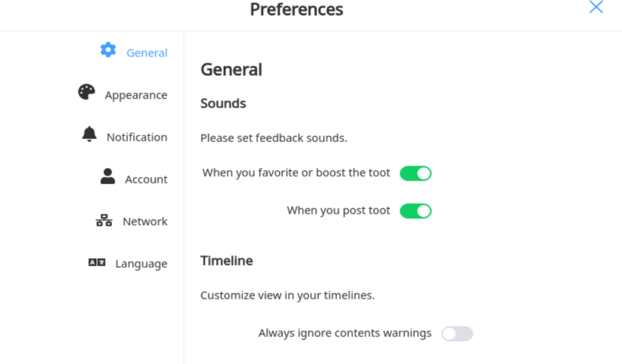Click the Language translation icon

click(97, 263)
